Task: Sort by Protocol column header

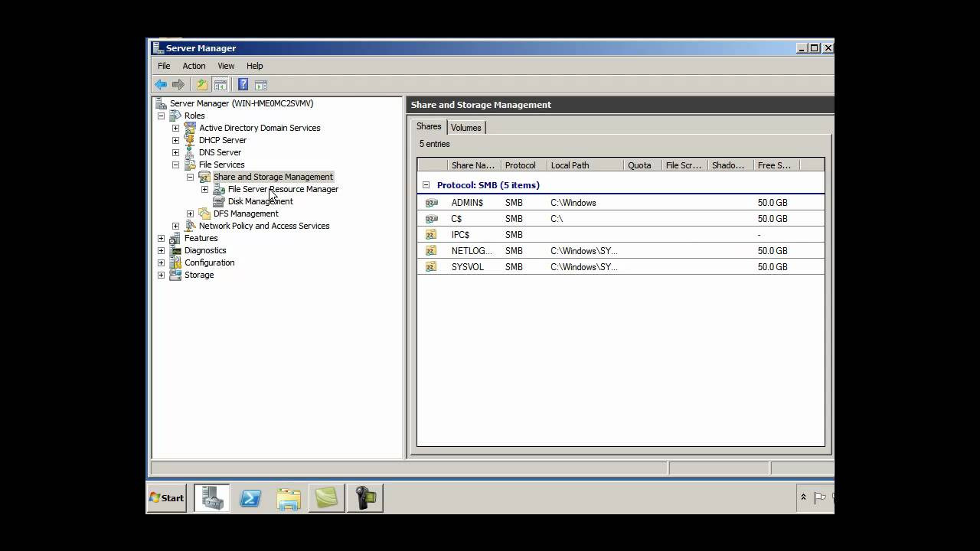Action: point(524,165)
